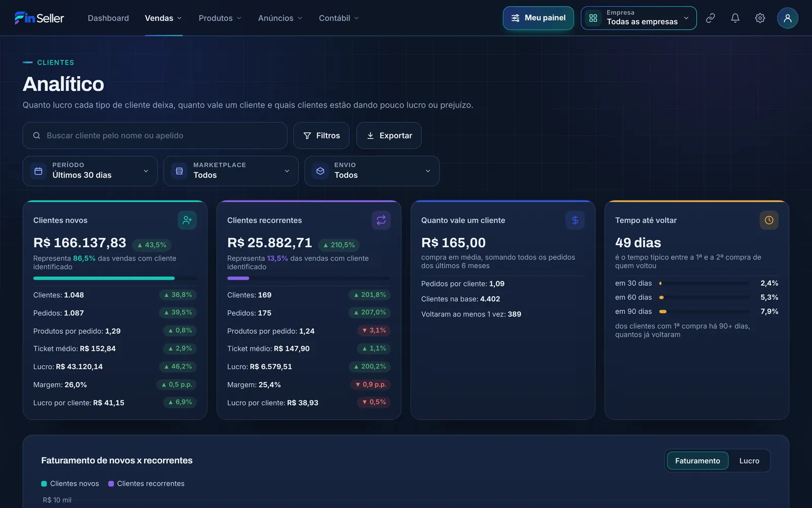The height and width of the screenshot is (508, 812).
Task: Expand the Vendas menu
Action: click(x=163, y=18)
